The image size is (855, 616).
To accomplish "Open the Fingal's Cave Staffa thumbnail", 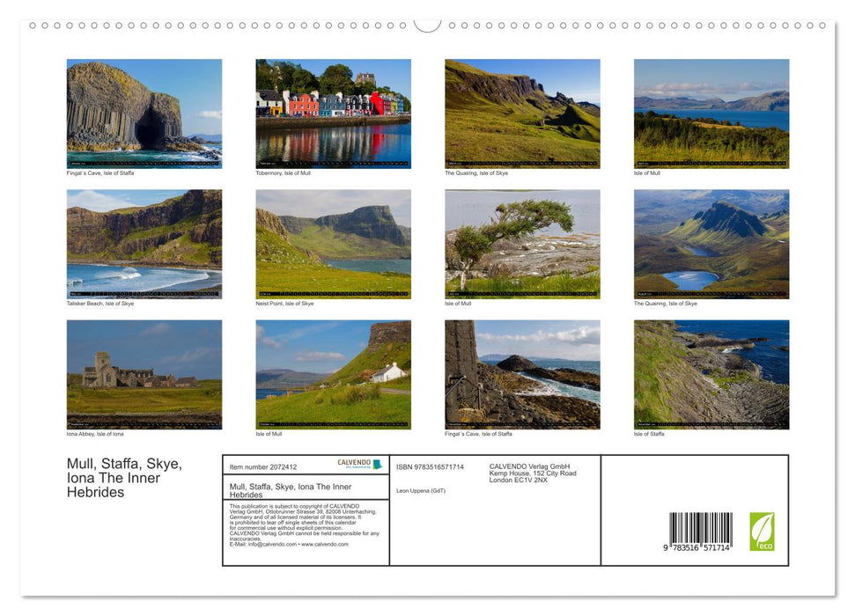I will (x=144, y=113).
